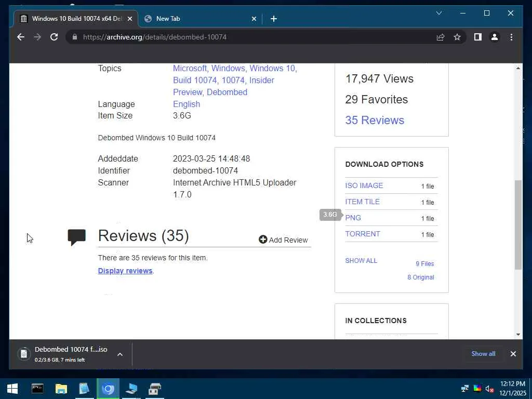Viewport: 532px width, 399px height.
Task: Click the scrollbar down arrow
Action: click(518, 335)
